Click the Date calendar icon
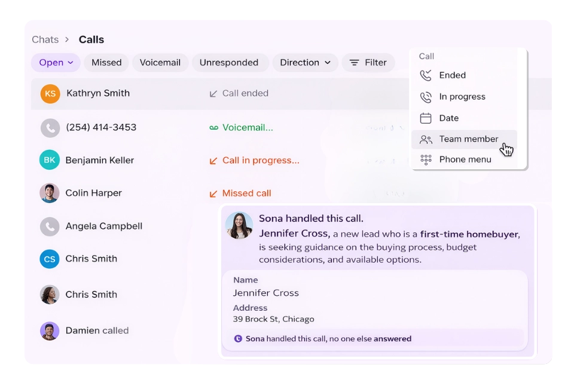Viewport: 577px width, 392px height. pos(426,118)
